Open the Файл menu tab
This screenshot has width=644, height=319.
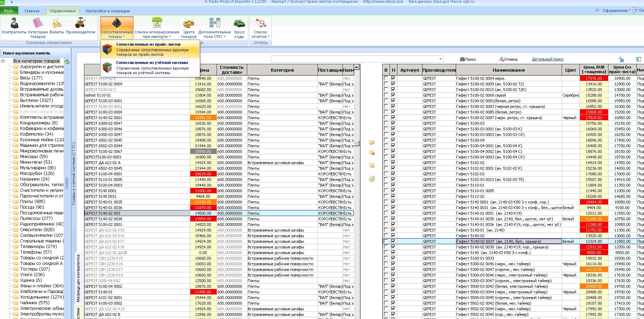(8, 11)
